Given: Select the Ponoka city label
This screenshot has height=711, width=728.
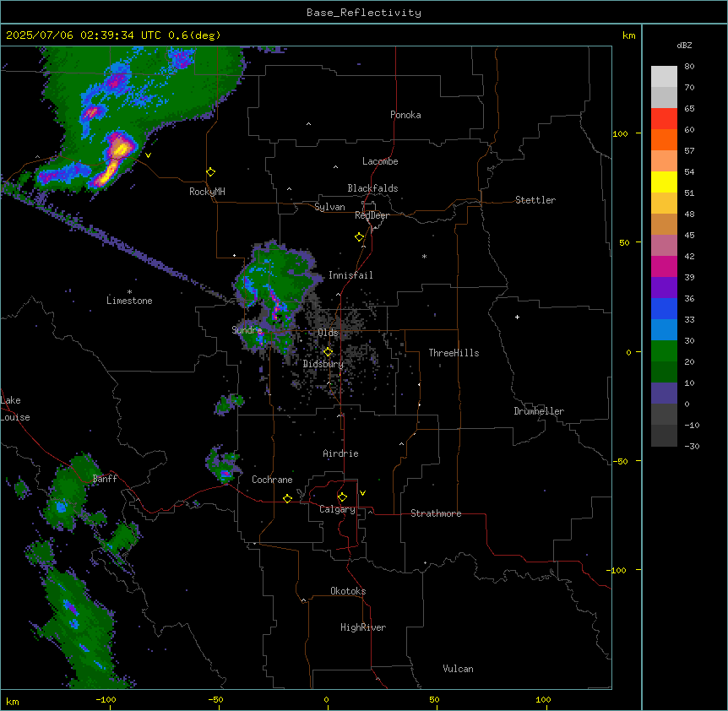Looking at the screenshot, I should tap(405, 115).
